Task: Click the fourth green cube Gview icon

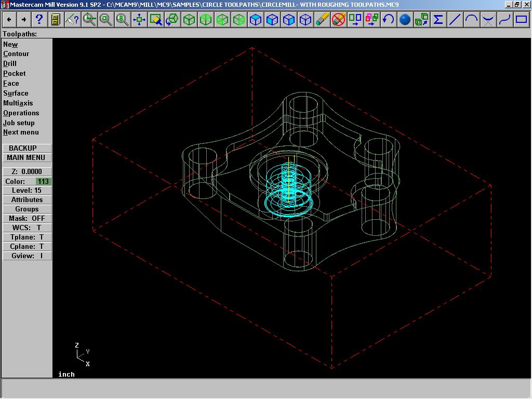Action: point(239,20)
